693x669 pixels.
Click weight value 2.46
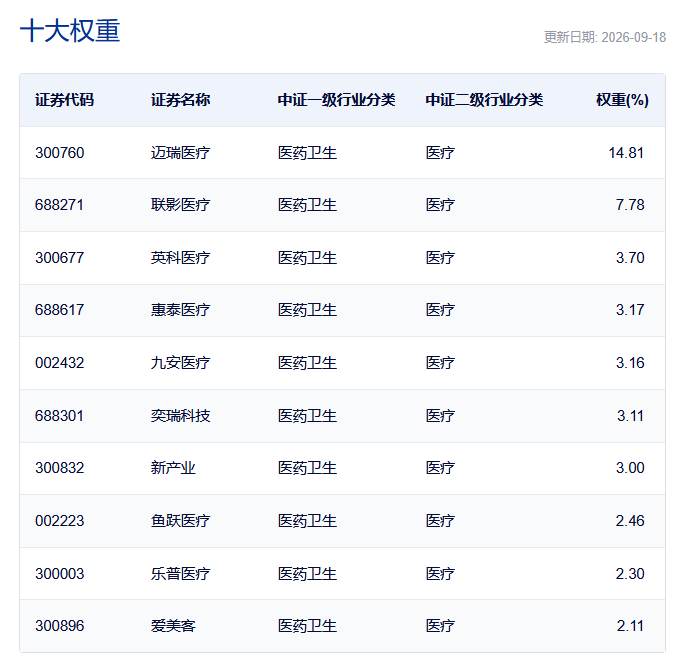point(630,521)
